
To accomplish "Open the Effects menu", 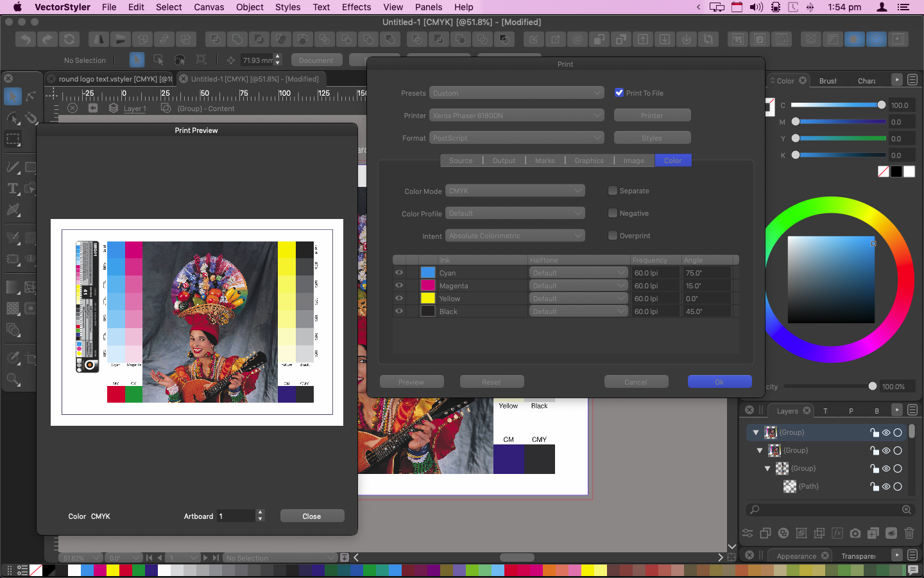I will 356,7.
